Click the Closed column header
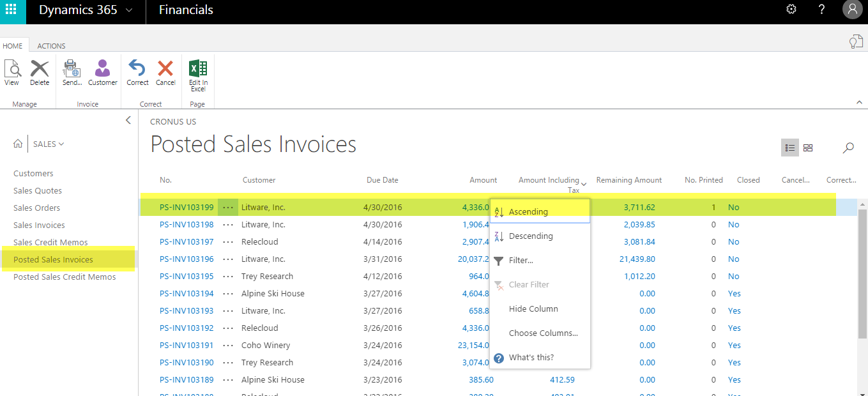 click(748, 180)
